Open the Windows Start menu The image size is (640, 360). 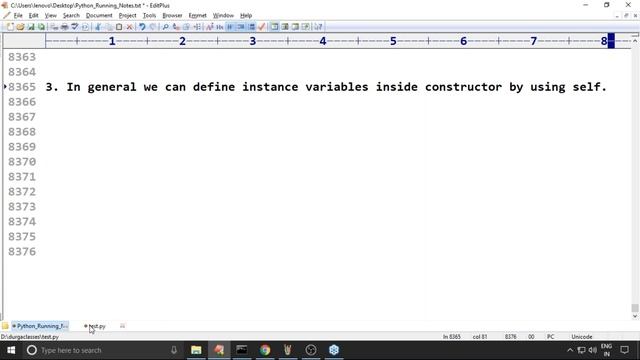[x=11, y=350]
